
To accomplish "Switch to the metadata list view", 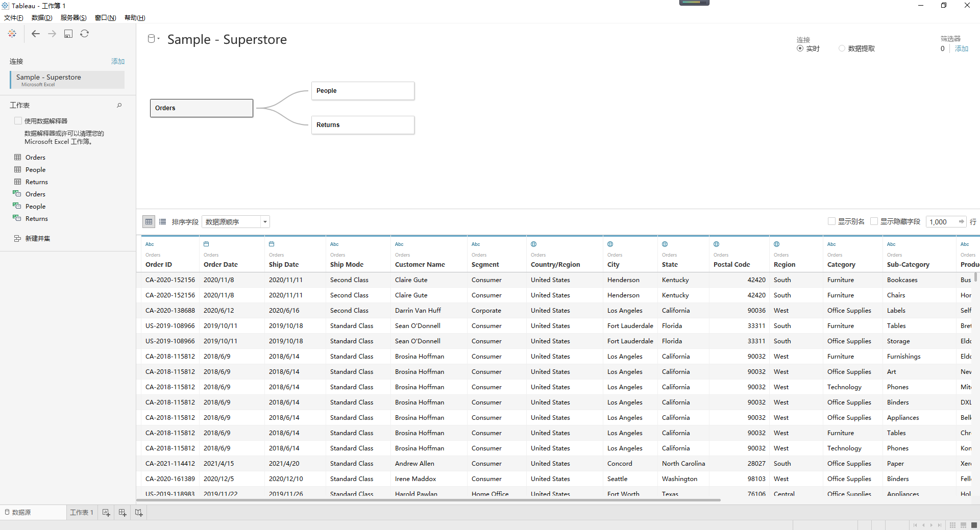I will 162,221.
